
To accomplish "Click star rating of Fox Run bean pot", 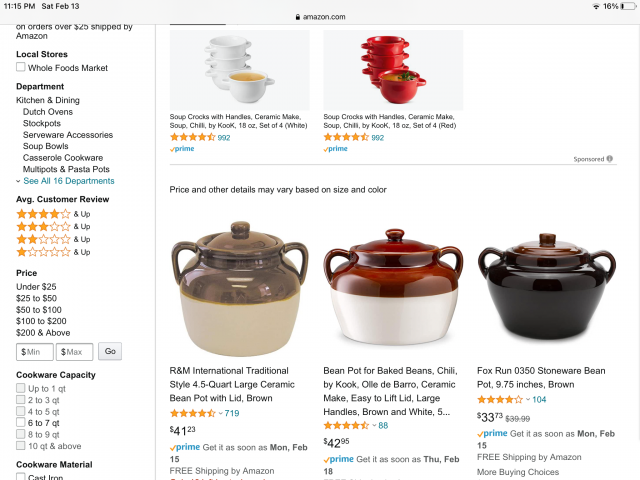I will (499, 399).
